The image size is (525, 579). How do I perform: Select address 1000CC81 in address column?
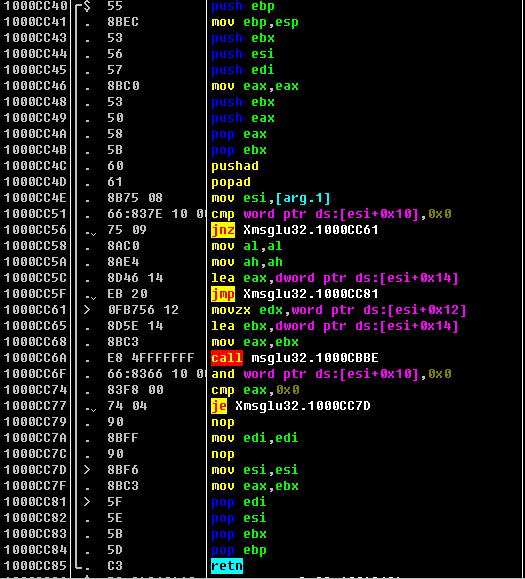(x=35, y=502)
